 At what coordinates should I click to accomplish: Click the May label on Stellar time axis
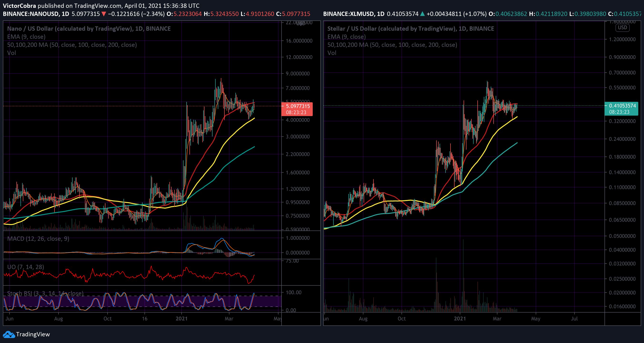536,318
